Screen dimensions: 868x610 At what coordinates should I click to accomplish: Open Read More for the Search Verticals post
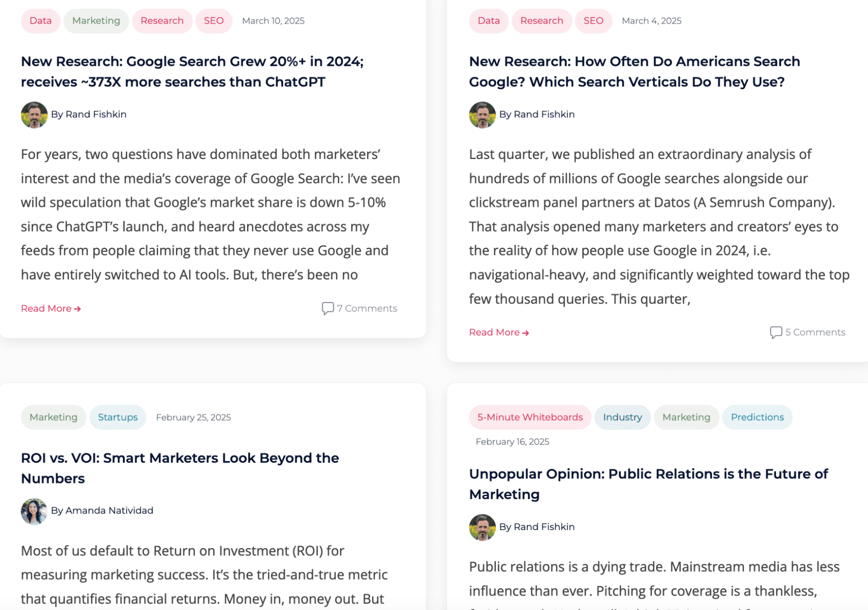499,332
